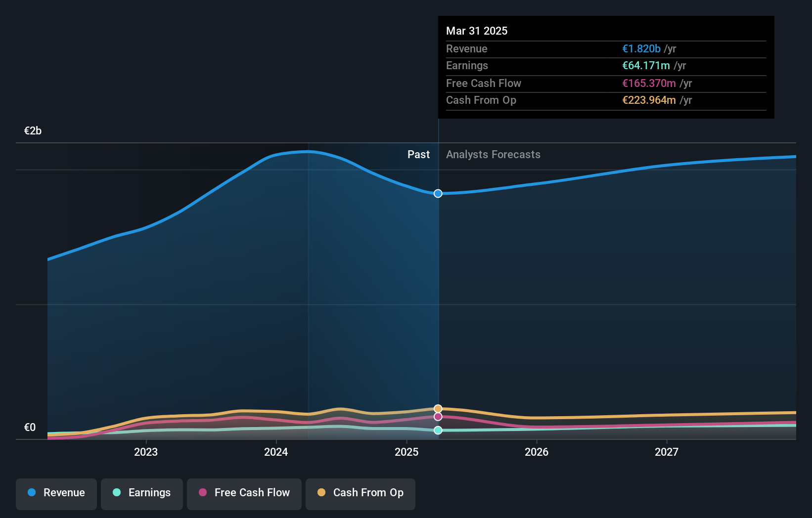This screenshot has width=812, height=518.
Task: Click the Mar 31 2025 tooltip date
Action: (x=477, y=31)
